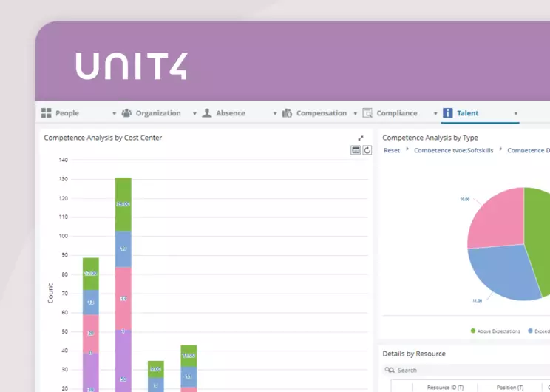The image size is (550, 392).
Task: Click the Above Expectations legend entry
Action: [x=495, y=331]
